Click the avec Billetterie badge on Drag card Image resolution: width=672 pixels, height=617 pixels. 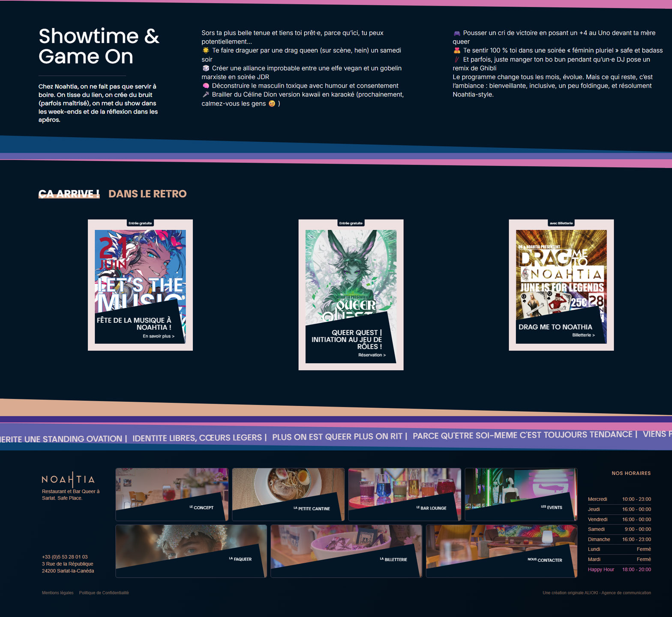[x=561, y=223]
